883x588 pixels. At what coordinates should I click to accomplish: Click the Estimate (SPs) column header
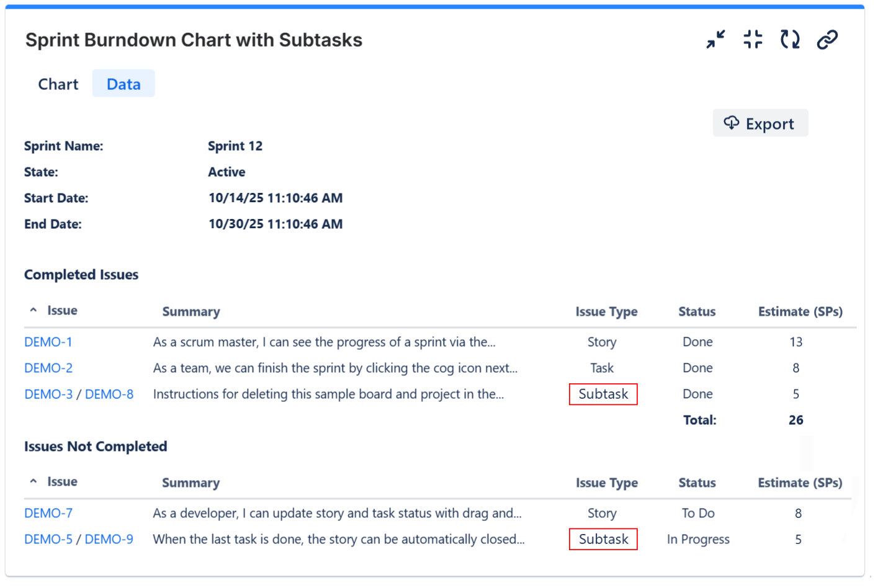pyautogui.click(x=800, y=311)
